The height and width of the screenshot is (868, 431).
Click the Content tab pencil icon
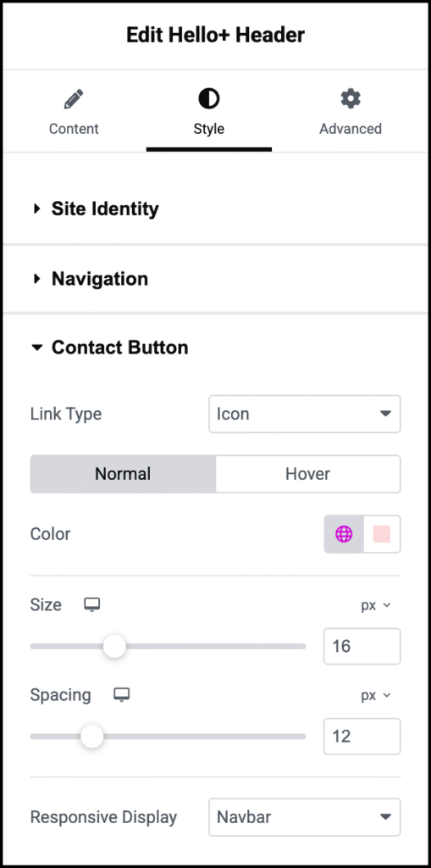[74, 99]
